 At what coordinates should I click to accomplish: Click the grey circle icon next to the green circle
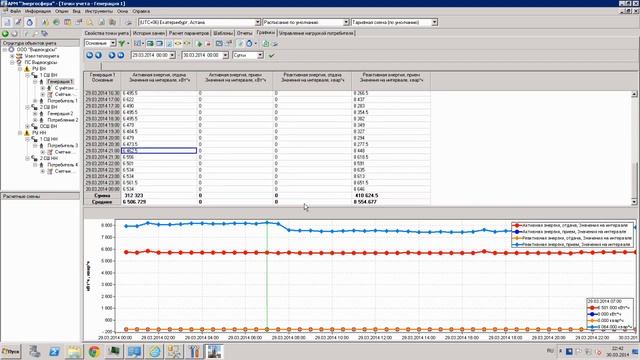[x=14, y=33]
